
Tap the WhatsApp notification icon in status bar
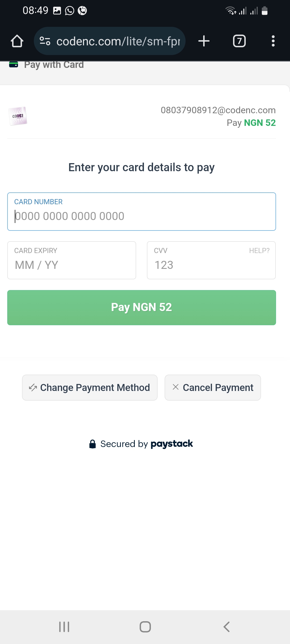coord(70,11)
